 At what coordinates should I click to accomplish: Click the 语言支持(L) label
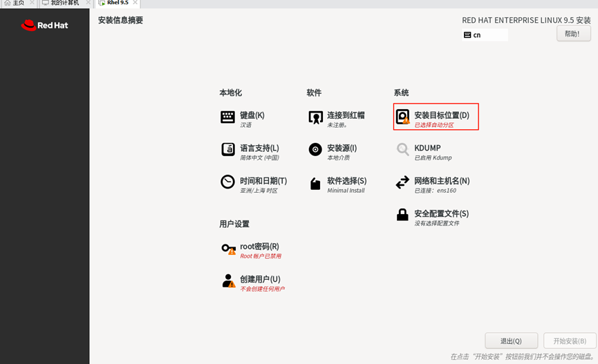[259, 148]
